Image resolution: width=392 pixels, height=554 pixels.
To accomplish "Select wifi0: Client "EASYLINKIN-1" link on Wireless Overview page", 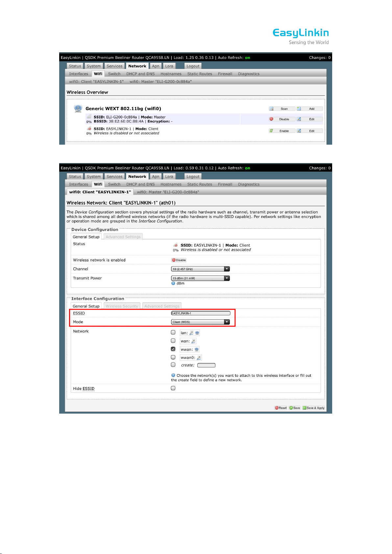I will coord(96,82).
